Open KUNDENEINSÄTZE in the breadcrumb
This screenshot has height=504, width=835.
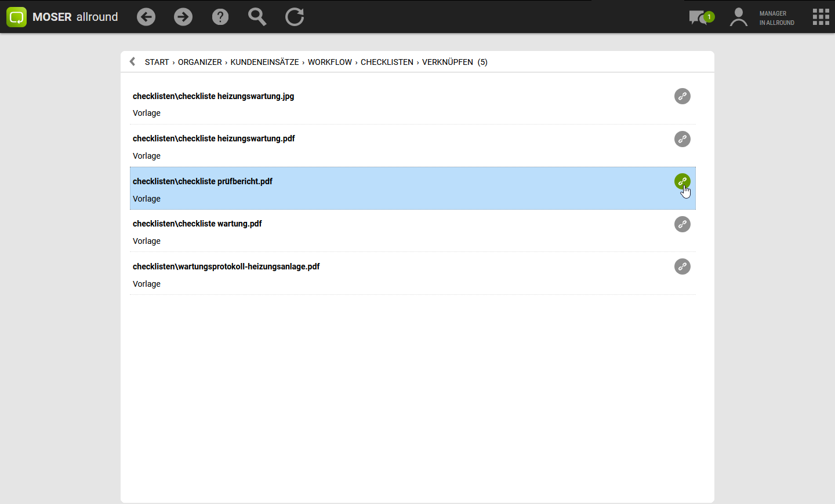click(x=264, y=62)
